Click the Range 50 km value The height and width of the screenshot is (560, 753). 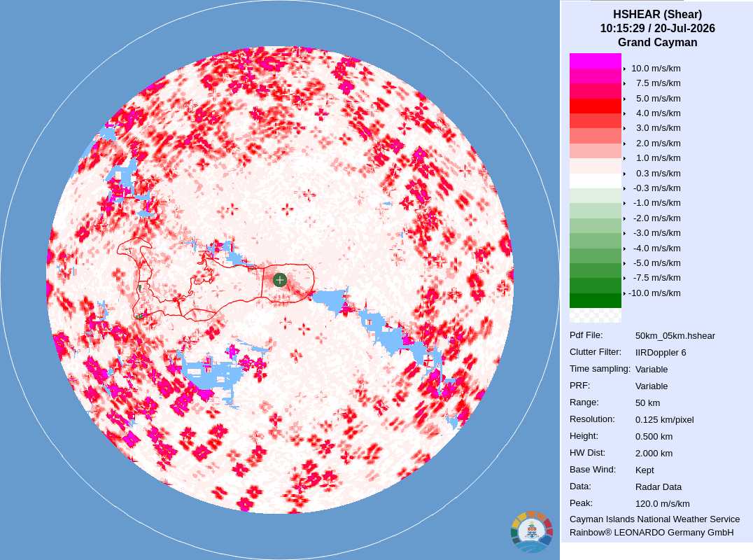(x=647, y=403)
